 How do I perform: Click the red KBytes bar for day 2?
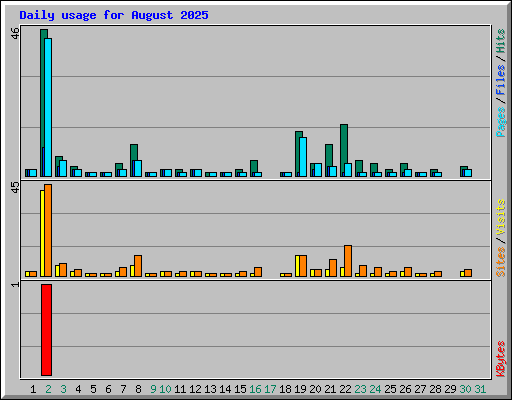46,330
